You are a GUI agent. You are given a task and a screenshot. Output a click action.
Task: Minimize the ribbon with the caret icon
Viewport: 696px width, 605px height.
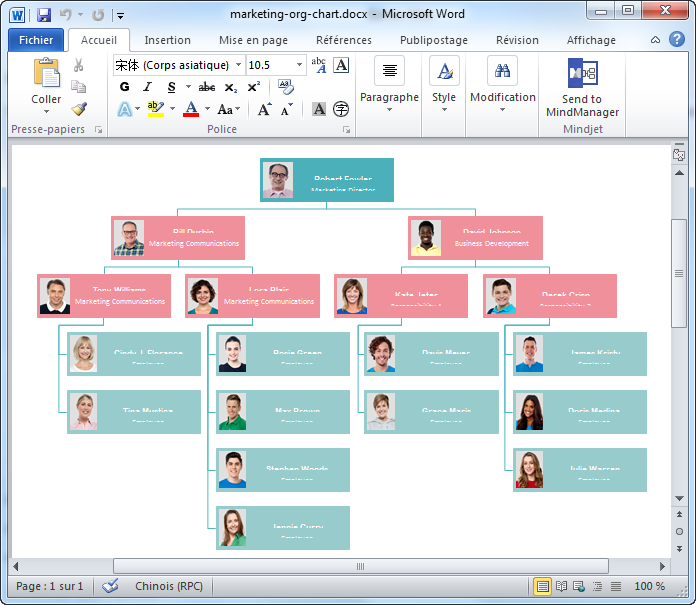pos(655,40)
